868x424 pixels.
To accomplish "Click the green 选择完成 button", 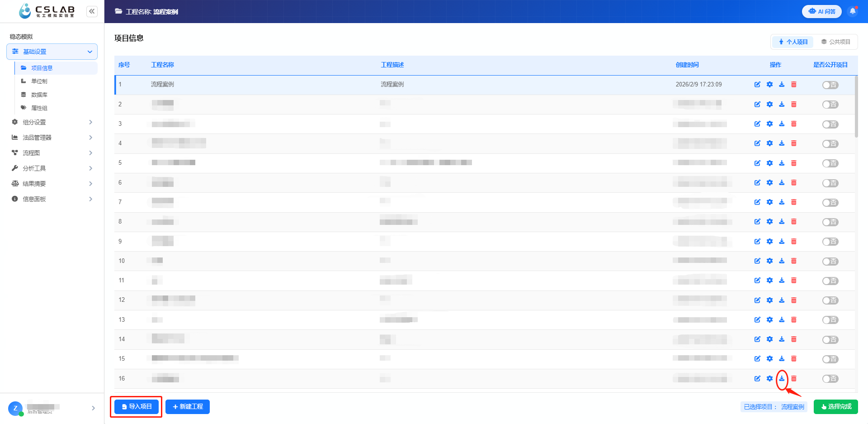I will point(835,407).
